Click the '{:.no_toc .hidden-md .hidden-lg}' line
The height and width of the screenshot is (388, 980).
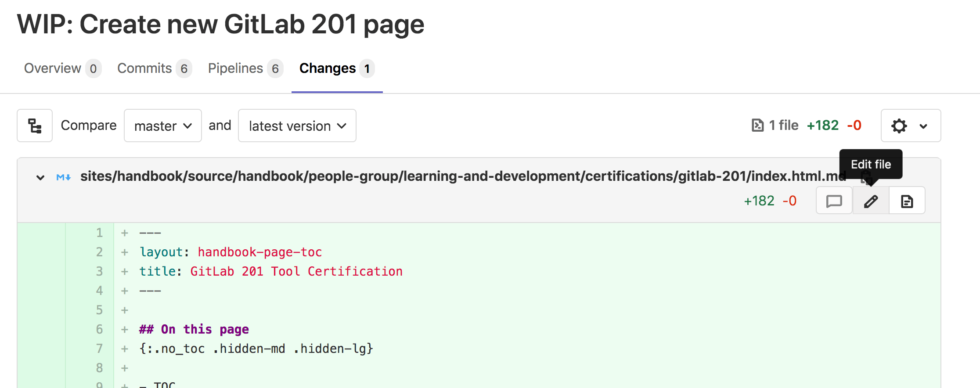(x=256, y=348)
